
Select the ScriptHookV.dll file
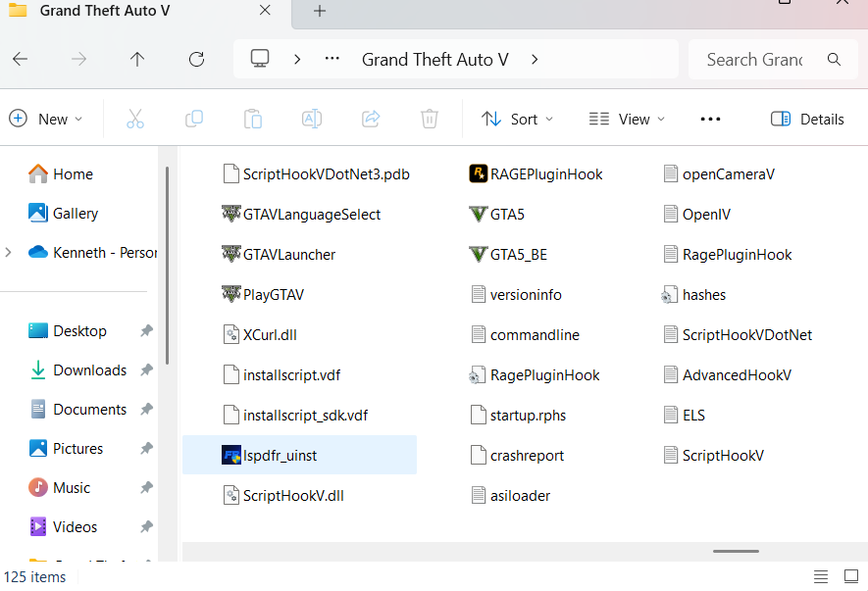(x=283, y=496)
